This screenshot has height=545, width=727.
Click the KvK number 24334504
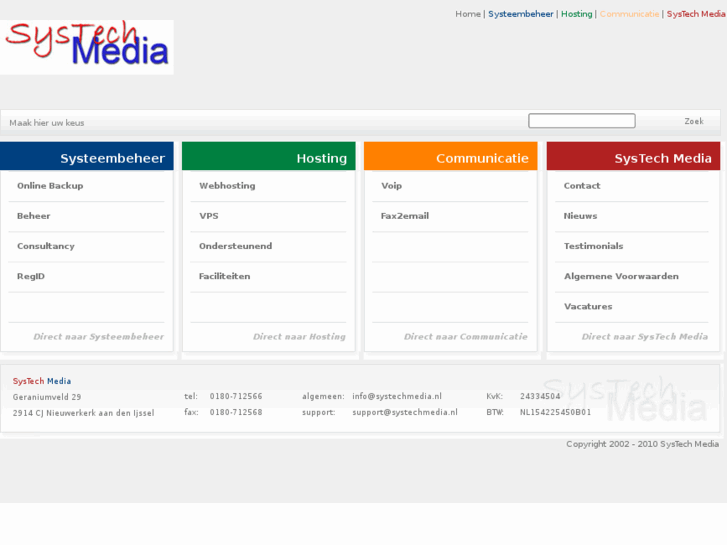point(540,396)
